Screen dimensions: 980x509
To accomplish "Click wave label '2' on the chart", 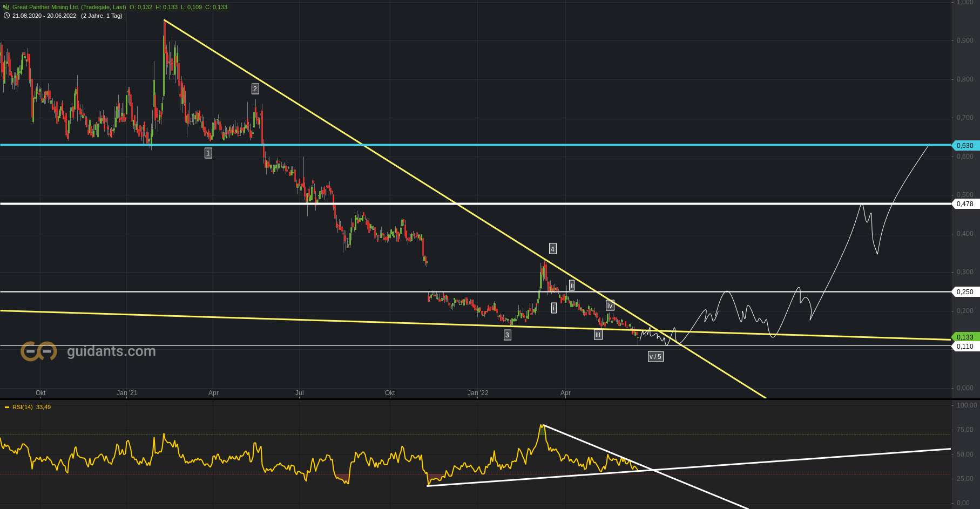I will pos(255,89).
